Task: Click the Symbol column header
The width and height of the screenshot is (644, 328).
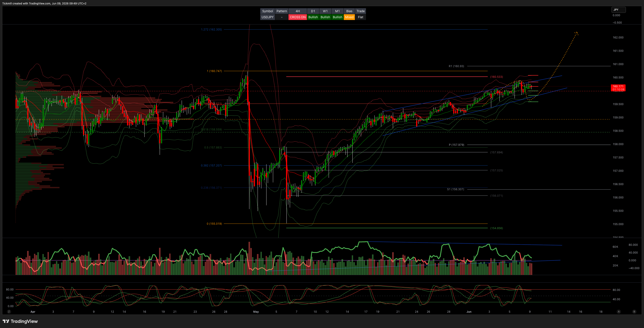Action: (268, 11)
